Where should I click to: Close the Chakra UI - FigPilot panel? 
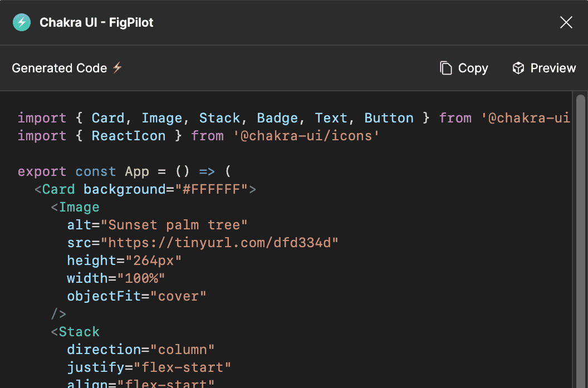point(566,22)
